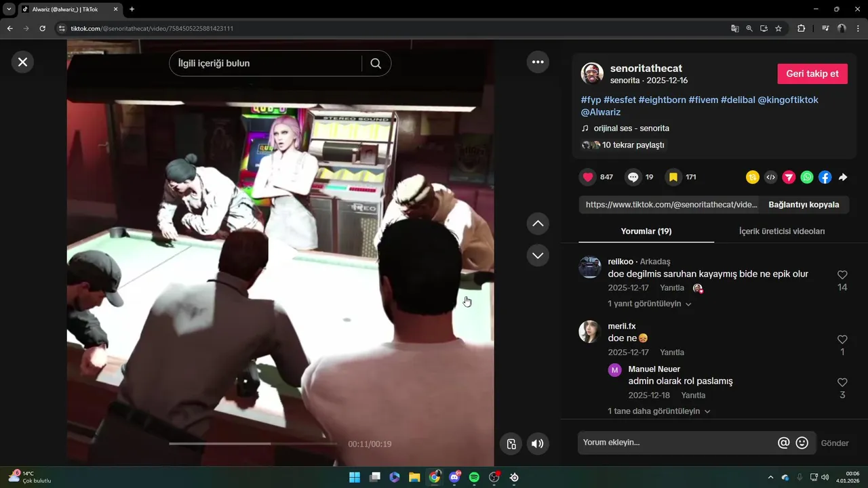Image resolution: width=868 pixels, height=488 pixels.
Task: Like the video with heart icon
Action: pyautogui.click(x=588, y=177)
